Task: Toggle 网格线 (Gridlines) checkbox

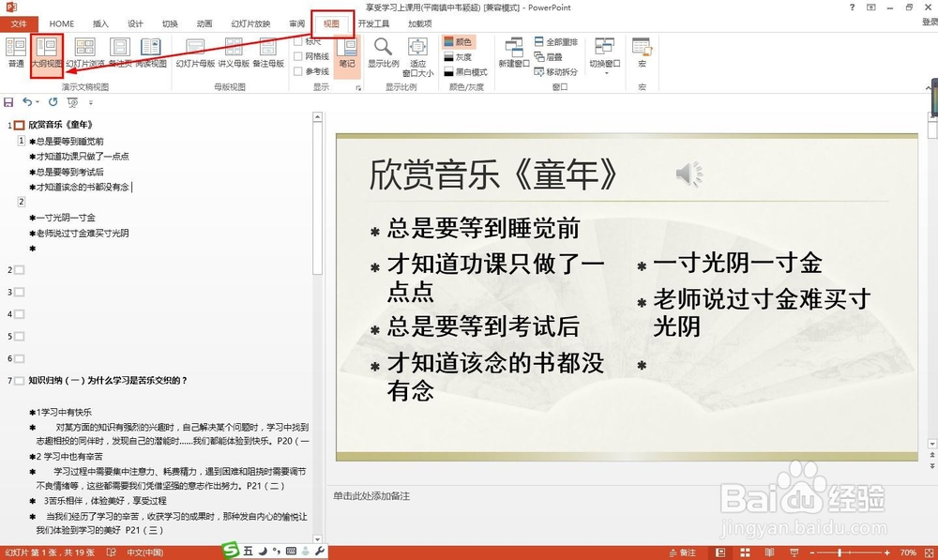Action: [x=298, y=56]
